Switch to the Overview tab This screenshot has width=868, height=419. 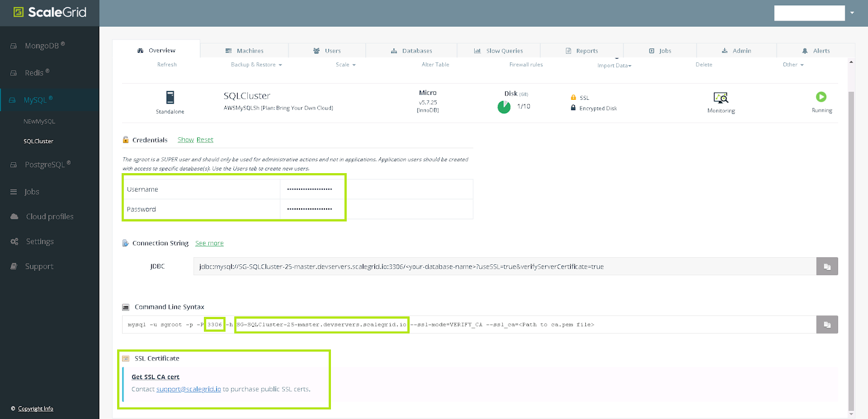pos(156,50)
